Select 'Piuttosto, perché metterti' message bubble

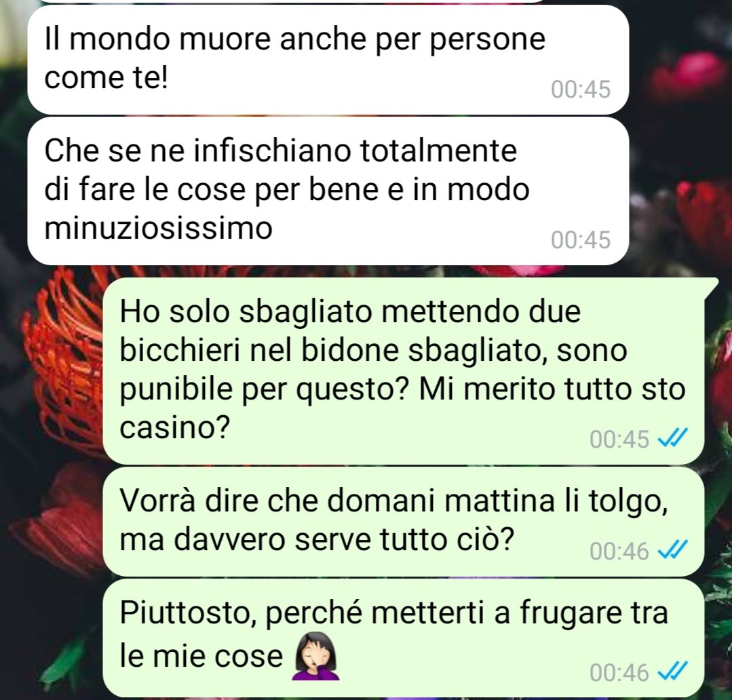[404, 638]
